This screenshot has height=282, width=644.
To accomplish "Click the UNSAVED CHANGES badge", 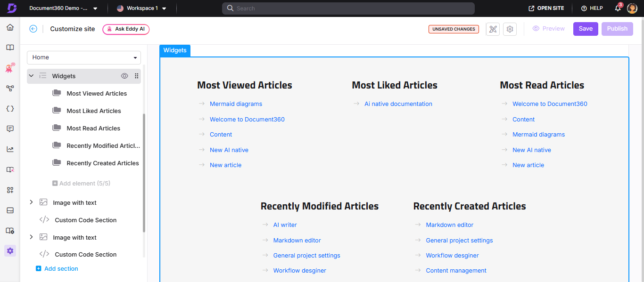I will pyautogui.click(x=454, y=29).
